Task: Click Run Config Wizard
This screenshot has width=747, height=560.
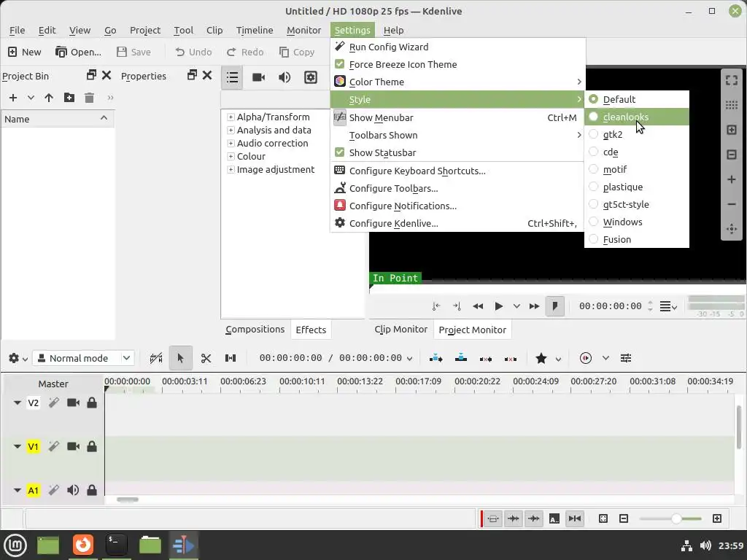Action: [x=457, y=47]
